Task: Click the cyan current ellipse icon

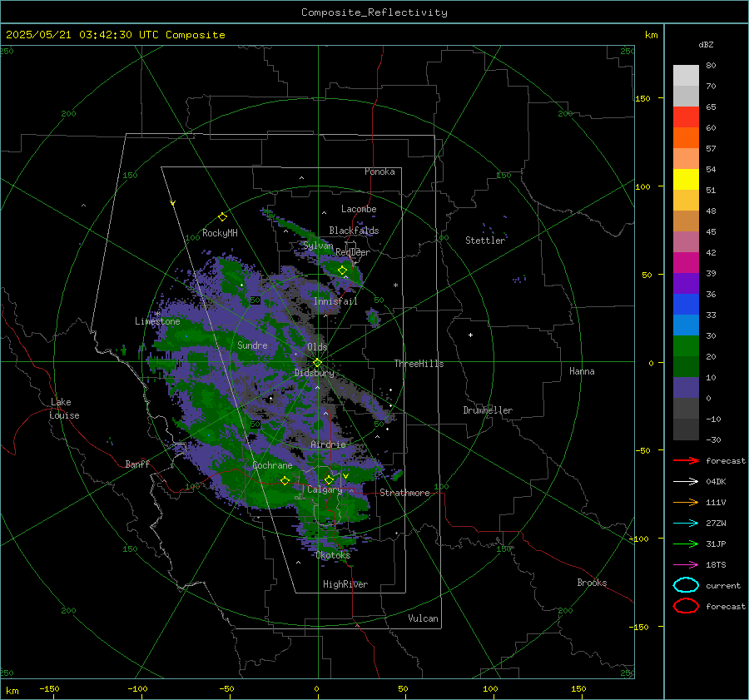Action: pyautogui.click(x=686, y=585)
